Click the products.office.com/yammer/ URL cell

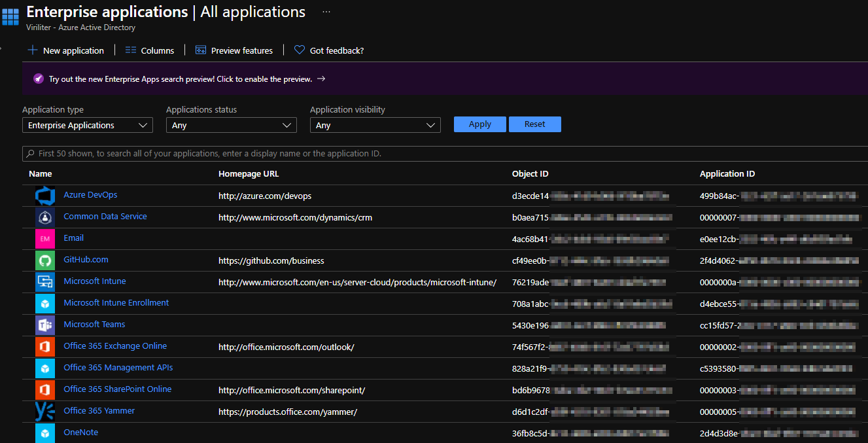tap(288, 412)
